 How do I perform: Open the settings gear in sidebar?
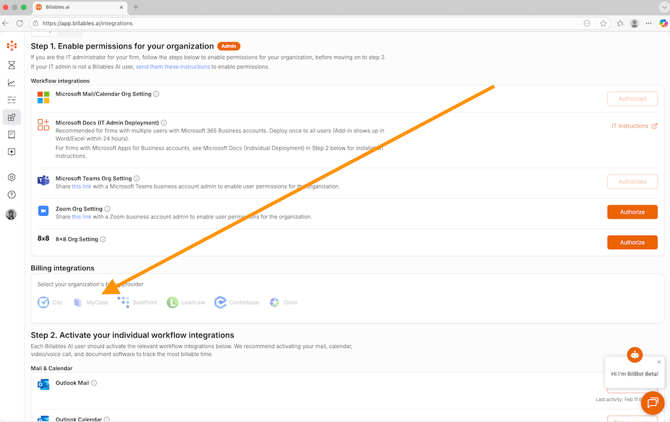12,177
